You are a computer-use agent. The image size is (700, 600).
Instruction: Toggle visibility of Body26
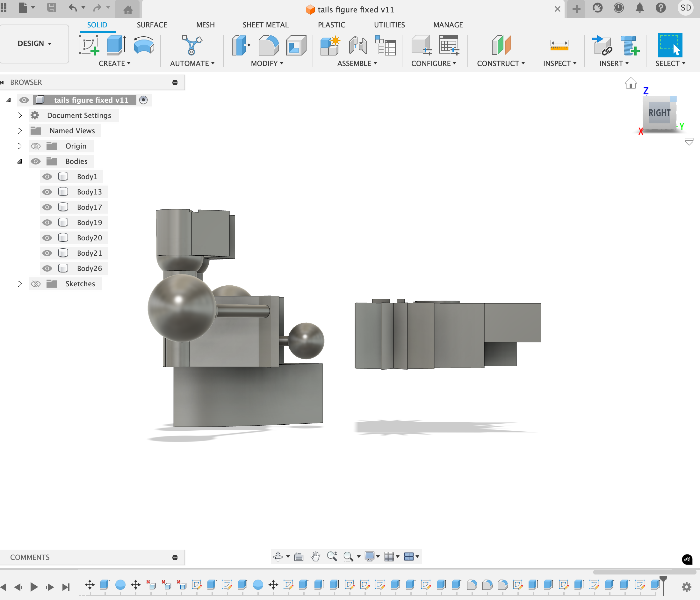[x=47, y=268]
